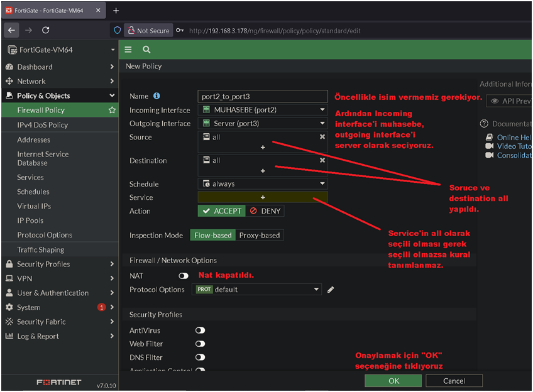533x392 pixels.
Task: Click the Dashboard gauge icon in sidebar
Action: click(9, 67)
